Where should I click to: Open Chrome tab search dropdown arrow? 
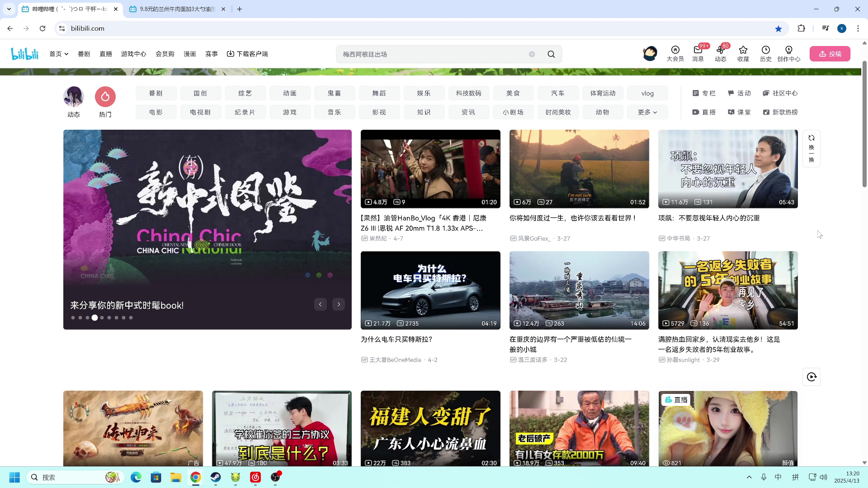pos(9,9)
